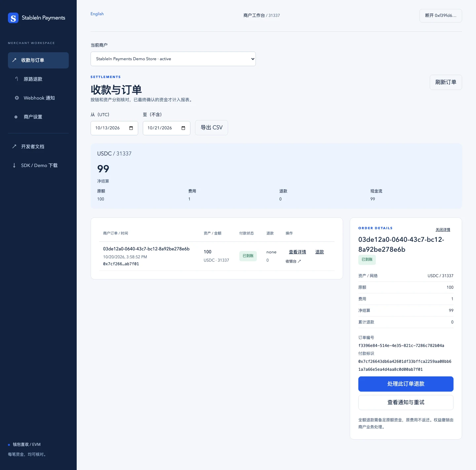Expand the 当前商户 merchant dropdown

(173, 59)
